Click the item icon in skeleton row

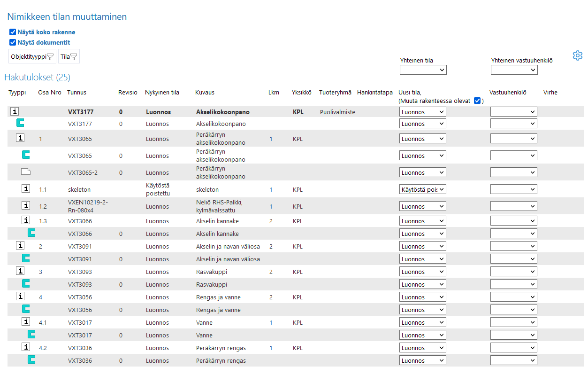point(26,189)
